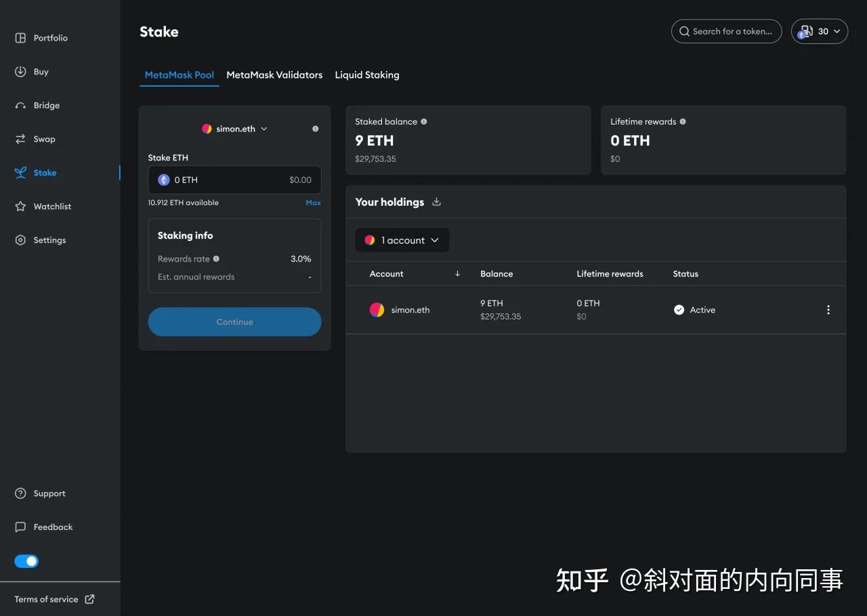Click the Portfolio sidebar icon
Screen dimensions: 867x616
coord(20,38)
